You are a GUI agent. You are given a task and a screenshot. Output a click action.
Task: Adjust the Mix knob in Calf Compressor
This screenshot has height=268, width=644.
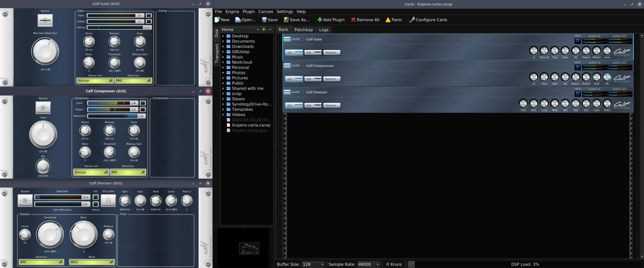click(x=43, y=166)
